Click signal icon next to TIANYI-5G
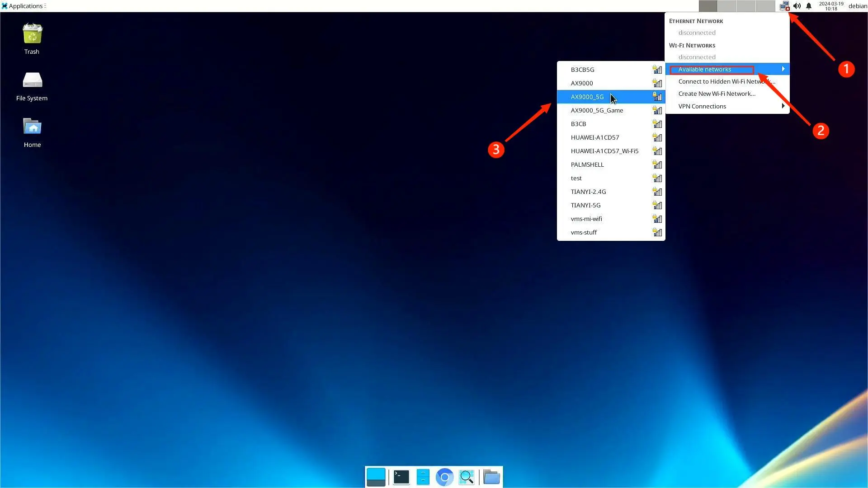This screenshot has height=488, width=868. [657, 205]
